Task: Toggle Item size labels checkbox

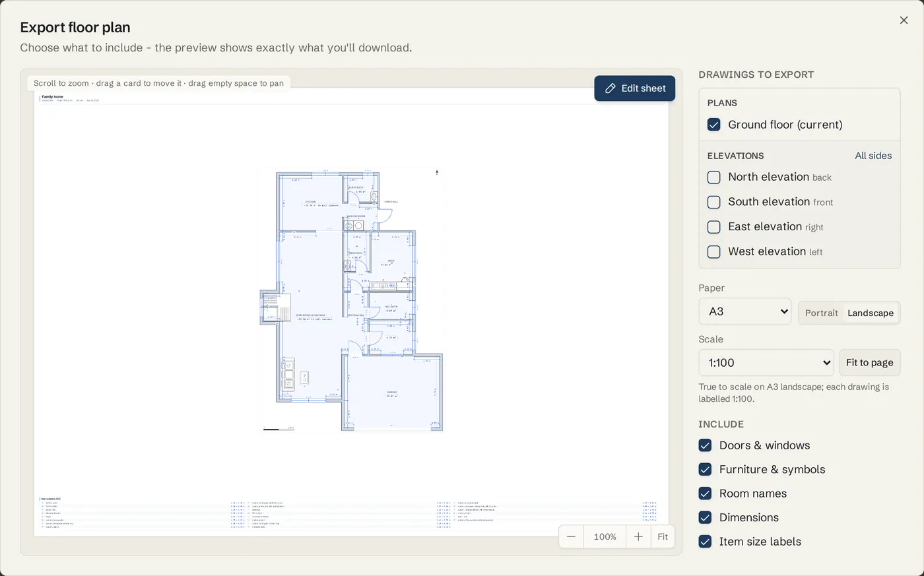Action: (705, 542)
